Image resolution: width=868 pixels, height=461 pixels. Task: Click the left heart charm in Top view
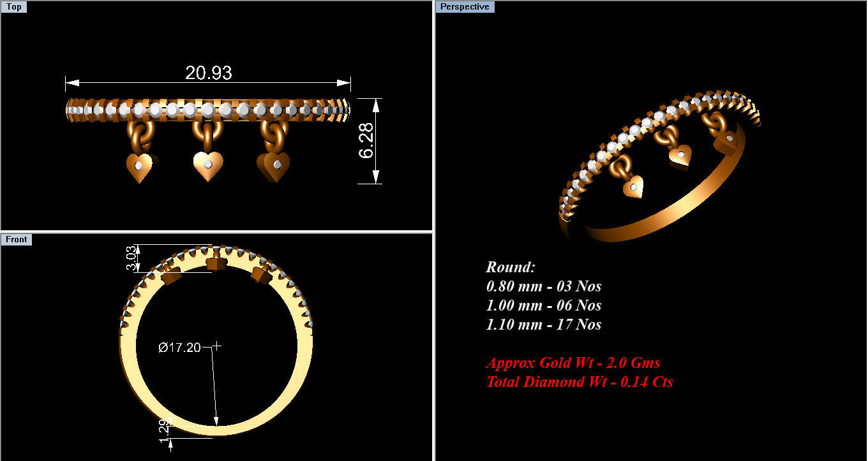pos(140,167)
